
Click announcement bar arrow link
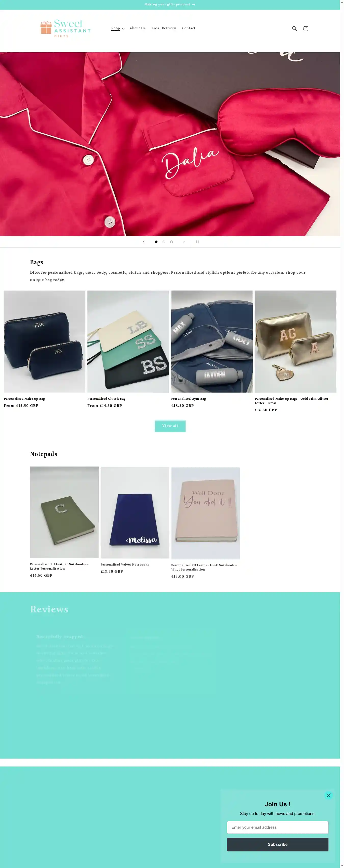(170, 5)
